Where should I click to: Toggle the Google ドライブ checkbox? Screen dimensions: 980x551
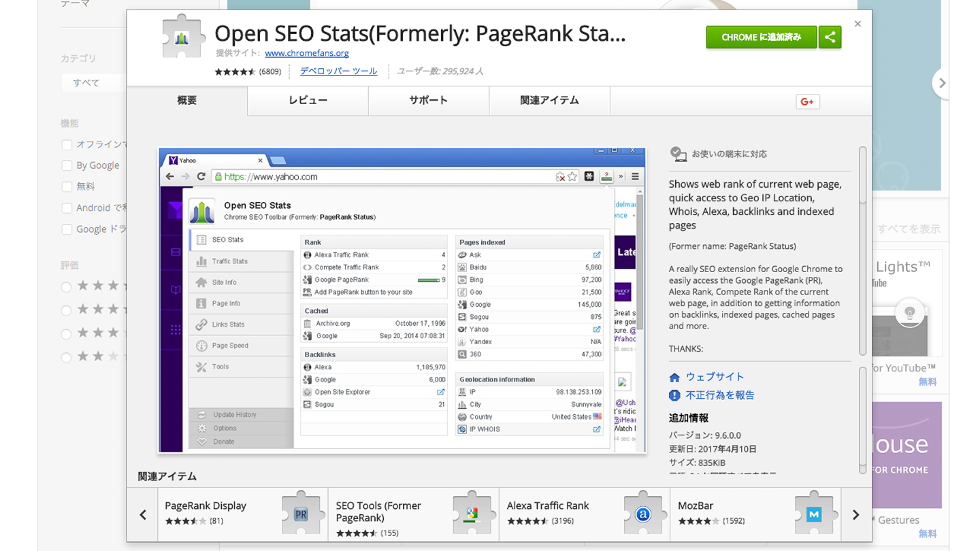(67, 229)
